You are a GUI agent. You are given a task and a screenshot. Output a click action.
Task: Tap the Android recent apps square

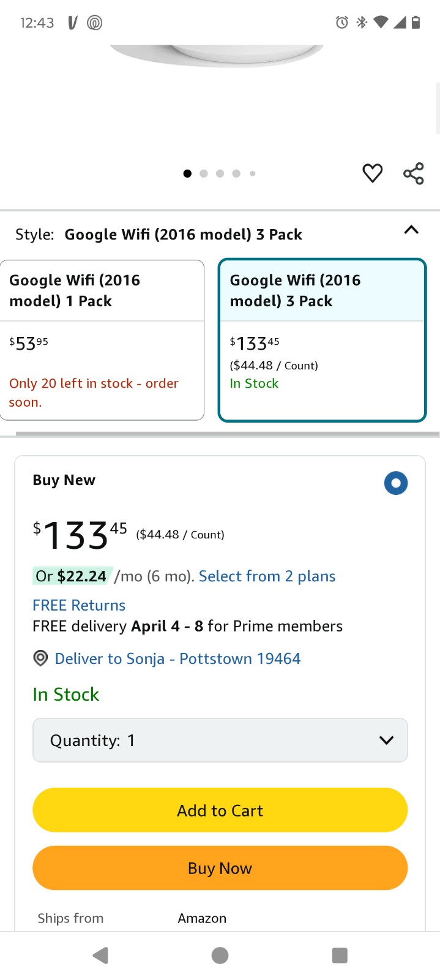(x=340, y=956)
